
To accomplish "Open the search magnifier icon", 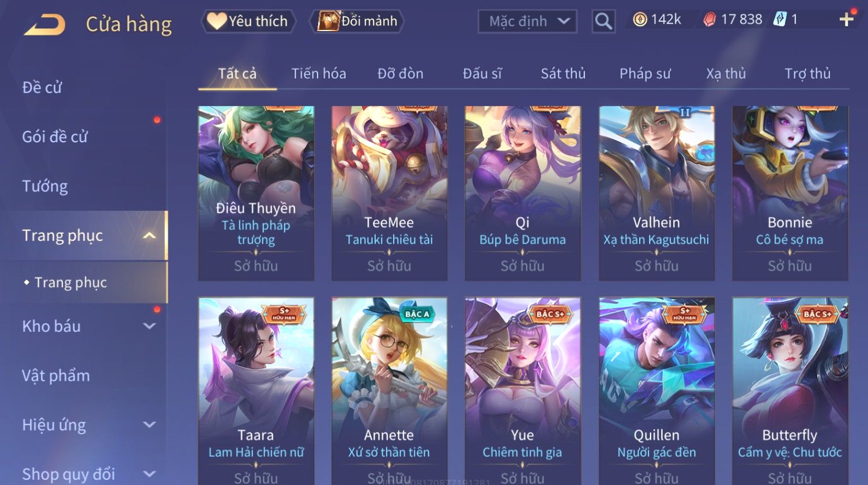I will (603, 21).
